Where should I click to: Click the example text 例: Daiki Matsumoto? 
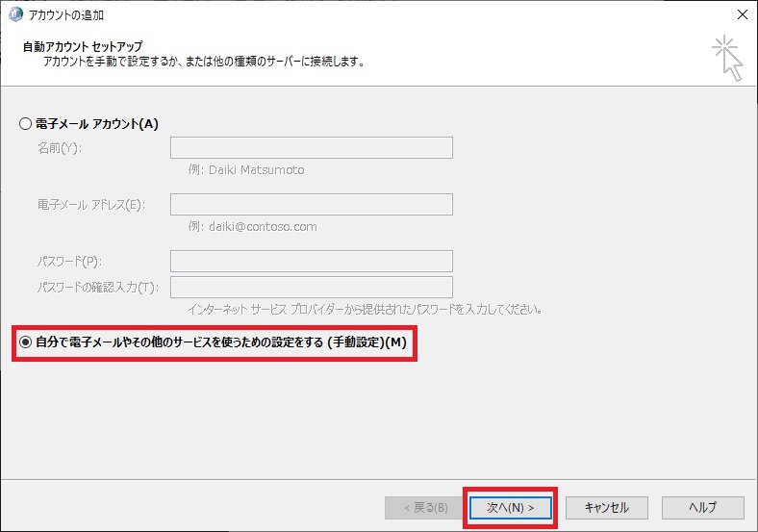tap(246, 169)
